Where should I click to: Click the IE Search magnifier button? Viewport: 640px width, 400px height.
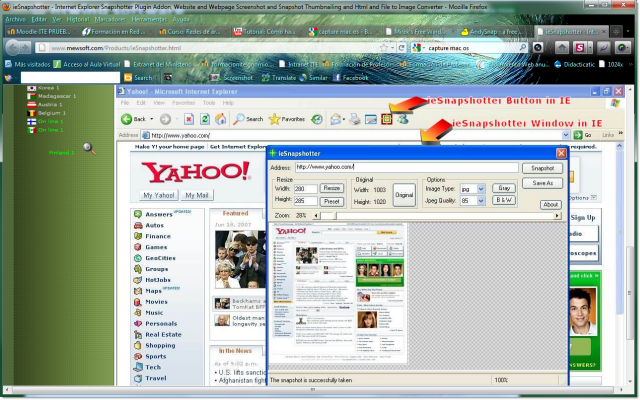(x=248, y=119)
